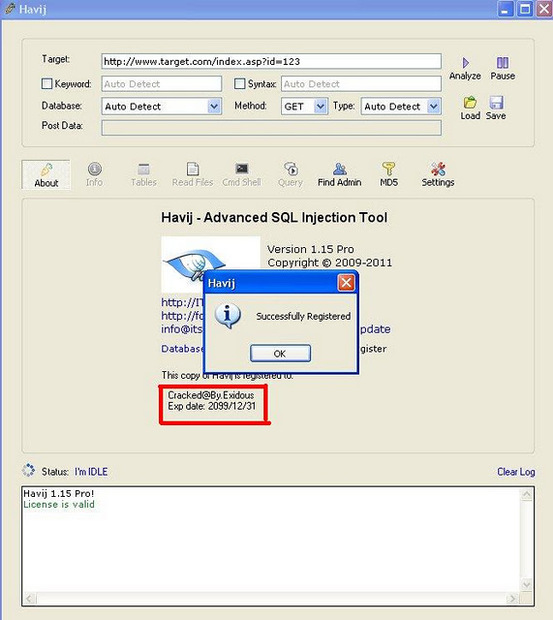553x620 pixels.
Task: Select 'License is valid' log line
Action: click(59, 505)
